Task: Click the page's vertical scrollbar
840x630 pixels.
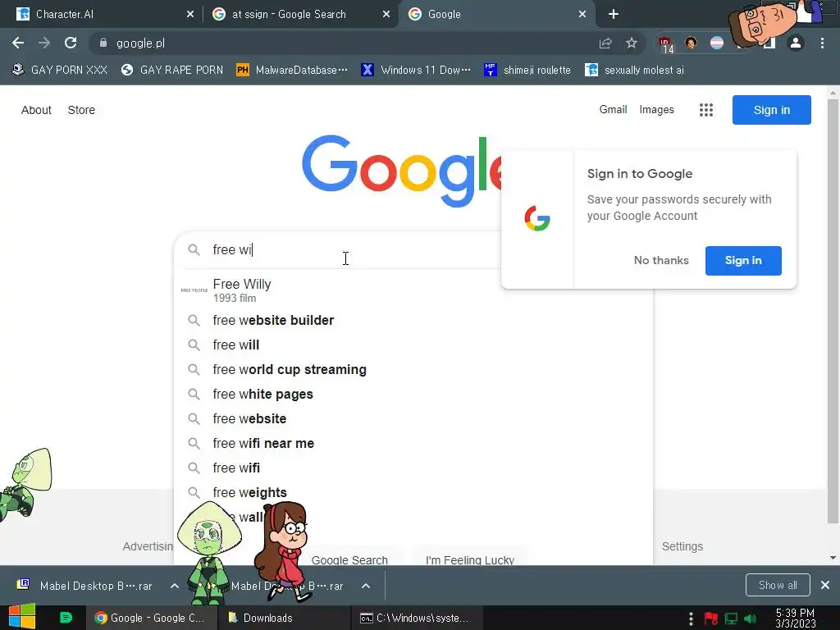Action: (833, 311)
